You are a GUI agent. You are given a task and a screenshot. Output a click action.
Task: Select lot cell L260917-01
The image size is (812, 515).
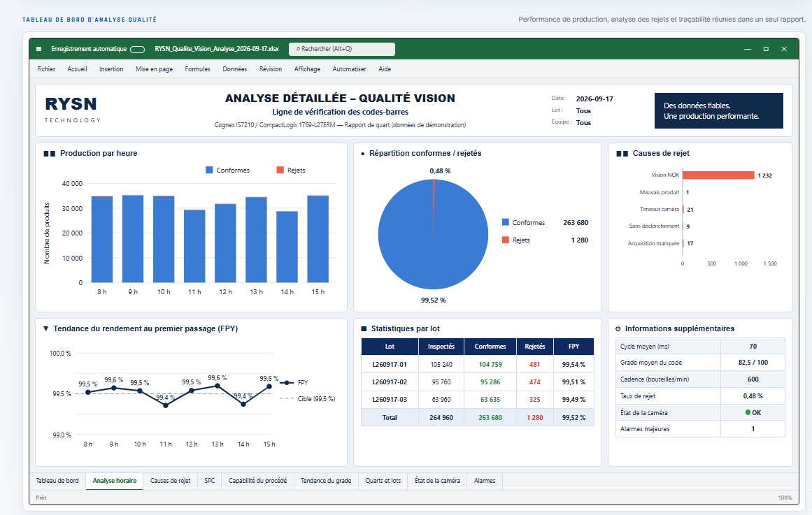(x=390, y=364)
